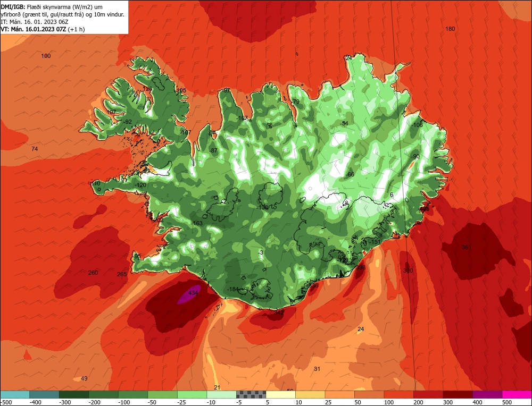Pick the light orange 25 to 50 legend swatch
This screenshot has height=406, width=532.
[339, 395]
